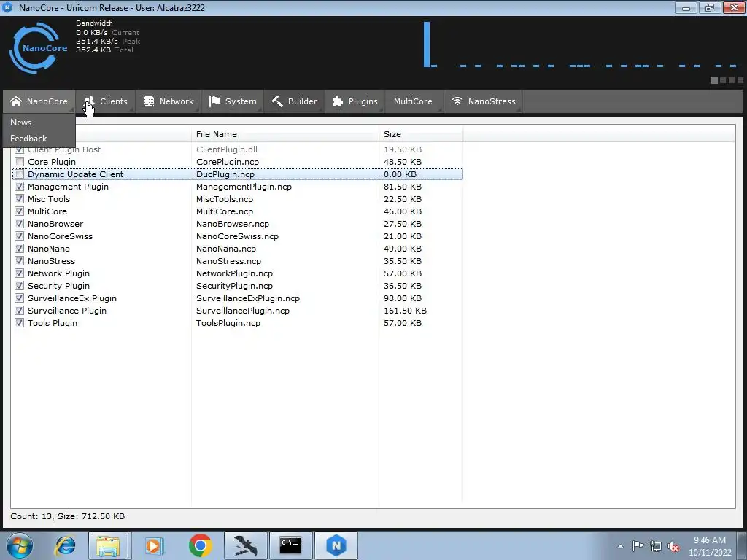Open Windows Explorer folder in taskbar

108,545
